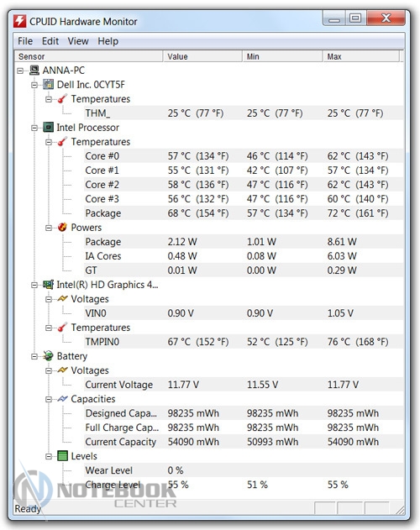Collapse the Battery branch
This screenshot has width=420, height=530.
tap(34, 356)
